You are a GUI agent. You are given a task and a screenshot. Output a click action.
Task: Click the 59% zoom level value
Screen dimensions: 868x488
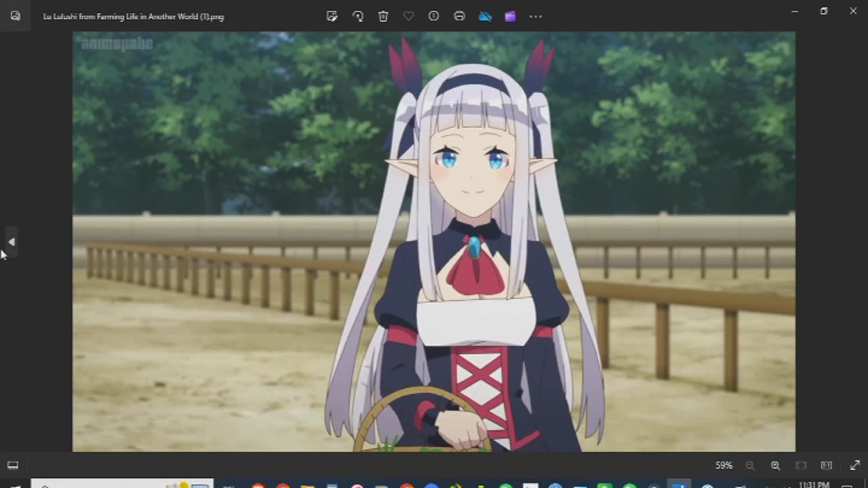point(724,466)
